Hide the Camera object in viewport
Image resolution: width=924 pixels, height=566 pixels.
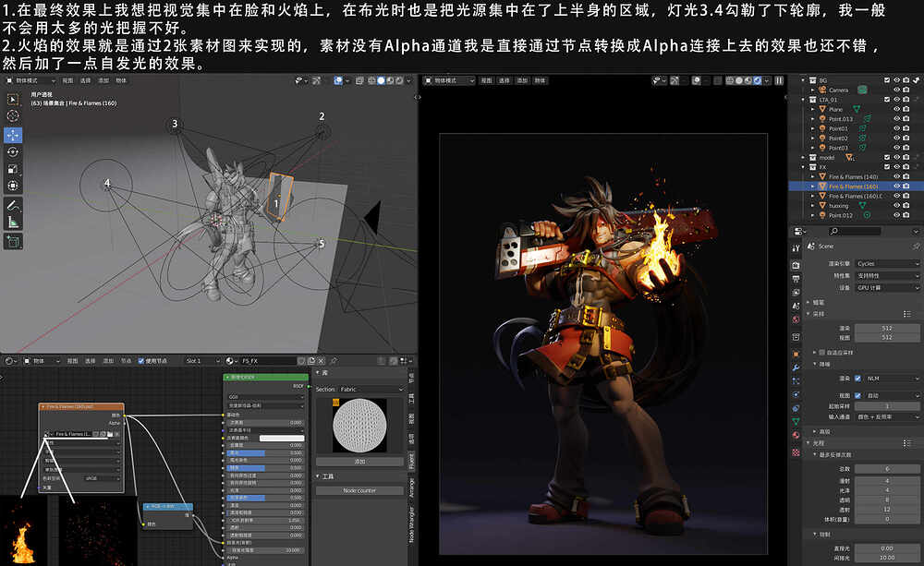[x=897, y=90]
